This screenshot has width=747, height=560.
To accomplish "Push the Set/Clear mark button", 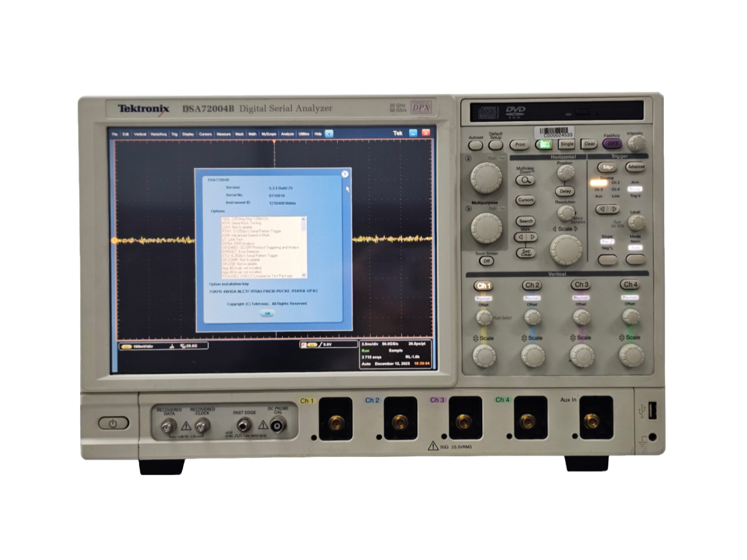I will pos(526,254).
